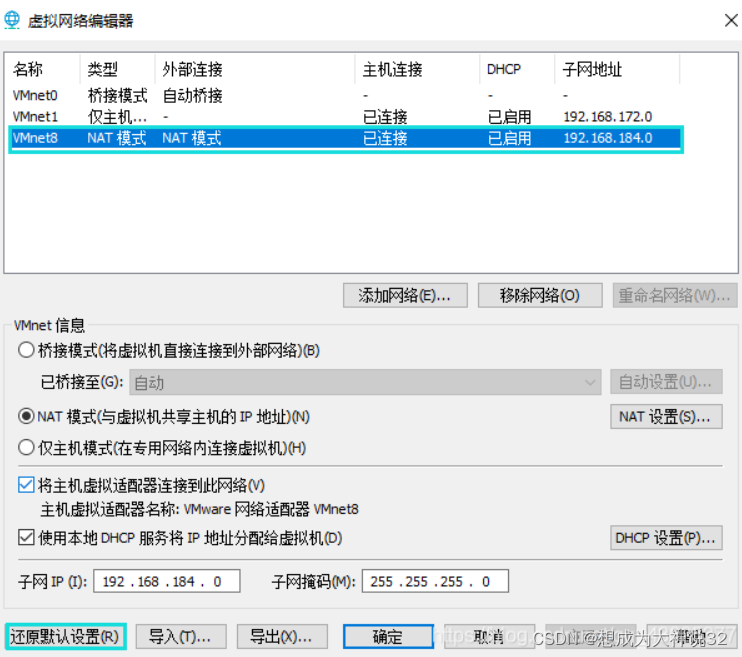
Task: Click the 子网掩码 input field
Action: coord(435,581)
